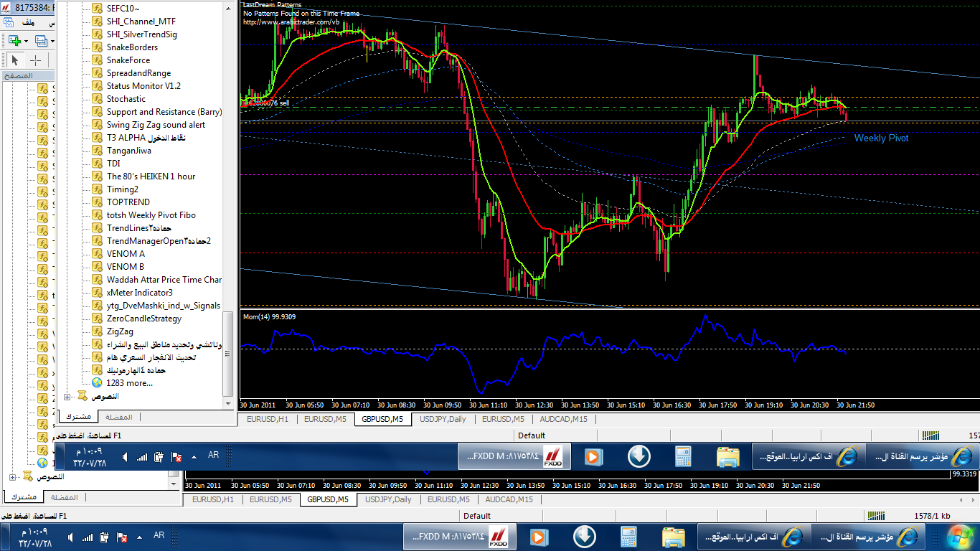The image size is (980, 551).
Task: Click volume icon in bottom taskbar tray
Action: (70, 537)
